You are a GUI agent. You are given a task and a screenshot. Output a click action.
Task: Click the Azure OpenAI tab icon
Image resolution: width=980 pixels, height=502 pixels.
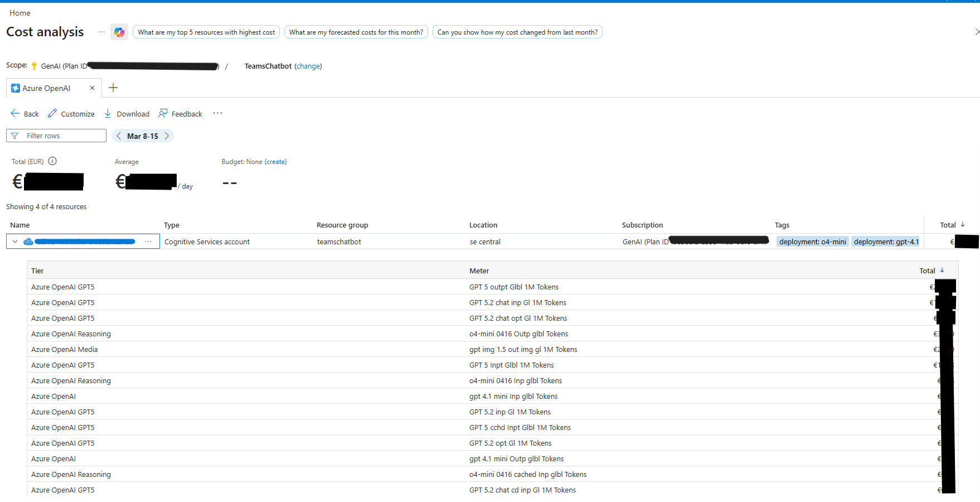tap(16, 88)
